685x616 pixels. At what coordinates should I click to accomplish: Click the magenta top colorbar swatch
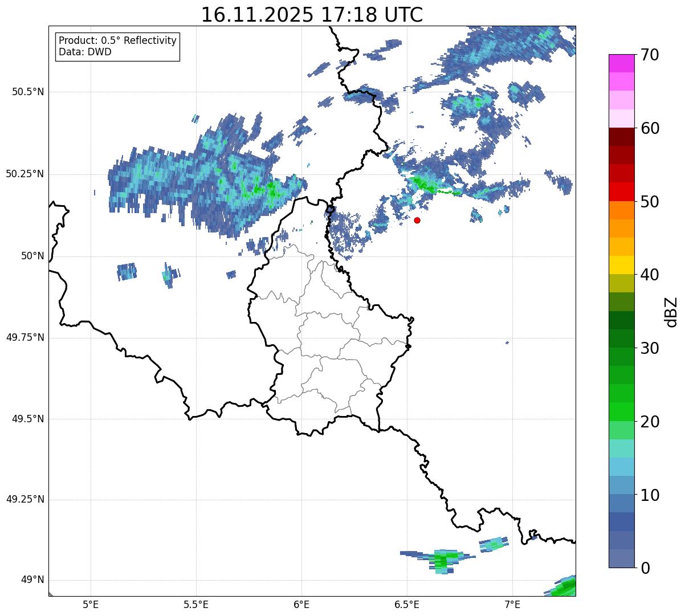coord(622,63)
